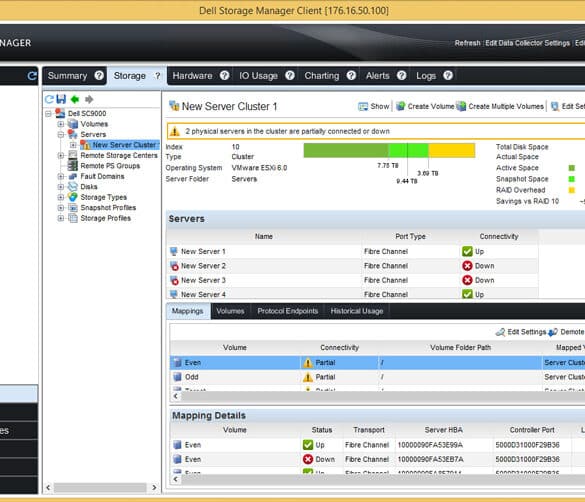Click right arrow of tree panel scrollbar
585x502 pixels.
(154, 487)
